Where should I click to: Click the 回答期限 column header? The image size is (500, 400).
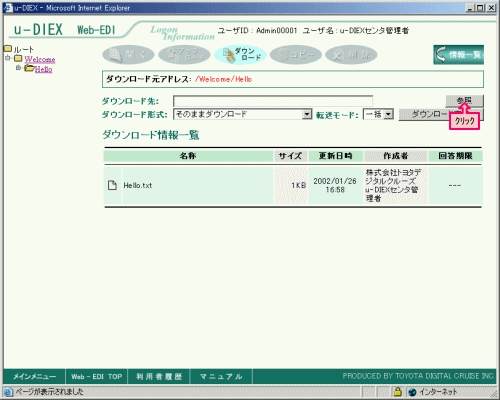[455, 156]
